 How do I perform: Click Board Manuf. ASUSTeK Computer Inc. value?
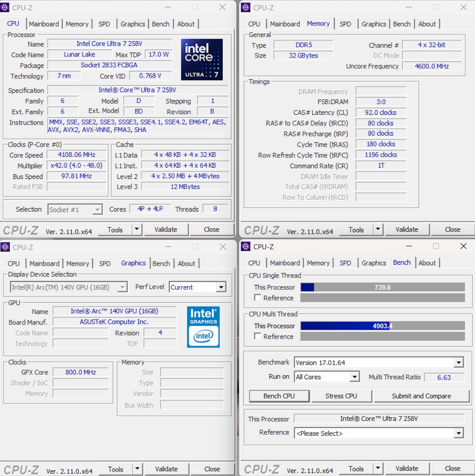click(x=114, y=322)
